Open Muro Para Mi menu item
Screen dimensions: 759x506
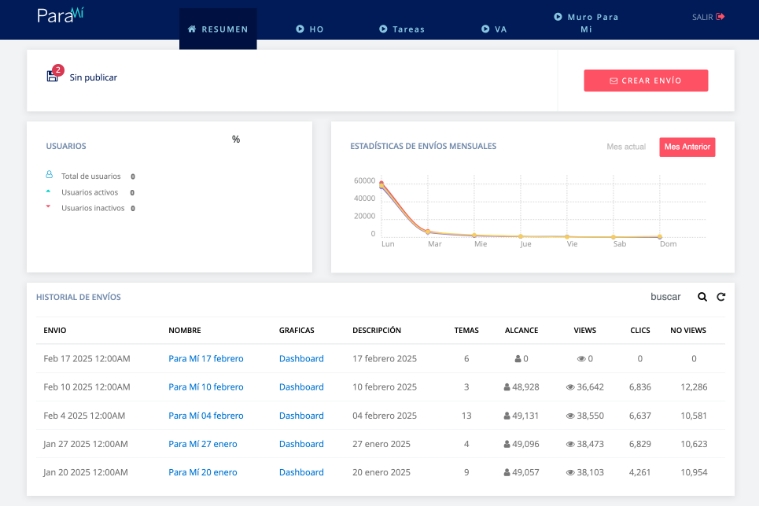pos(586,23)
